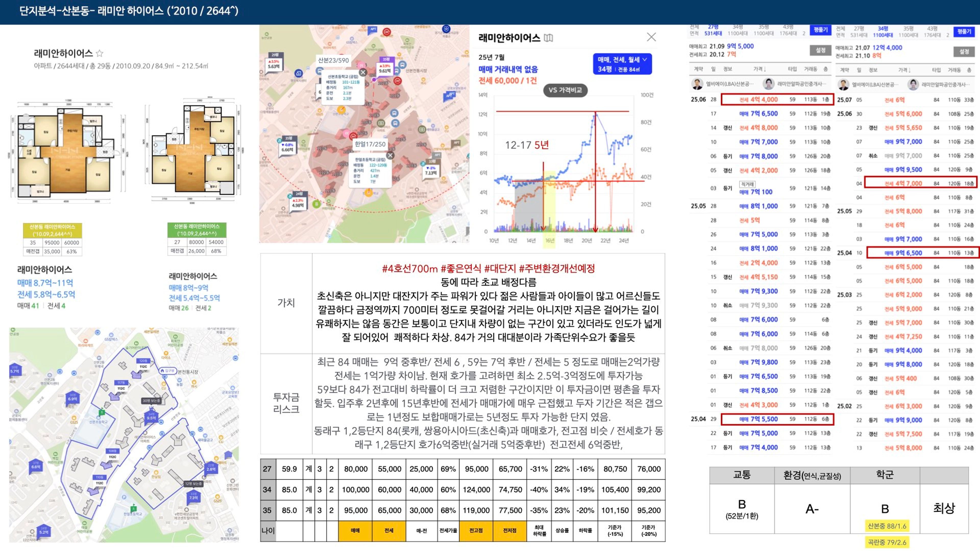Click the 74,750 table cell
The width and height of the screenshot is (980, 551).
[x=510, y=490]
